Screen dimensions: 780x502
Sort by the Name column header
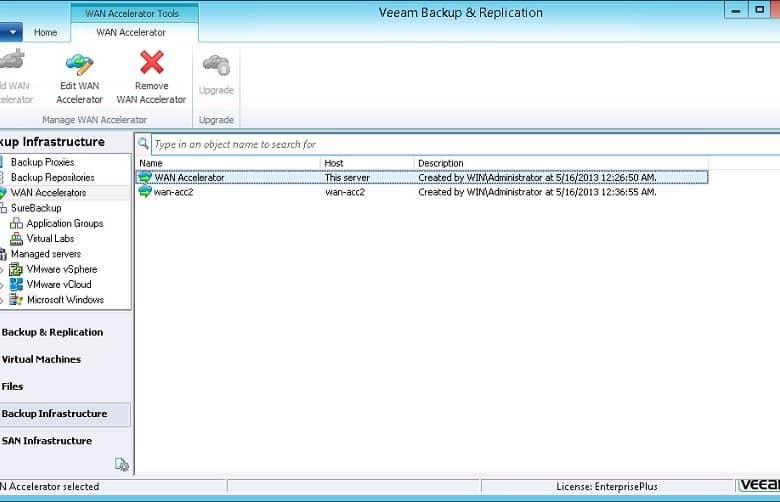(228, 163)
